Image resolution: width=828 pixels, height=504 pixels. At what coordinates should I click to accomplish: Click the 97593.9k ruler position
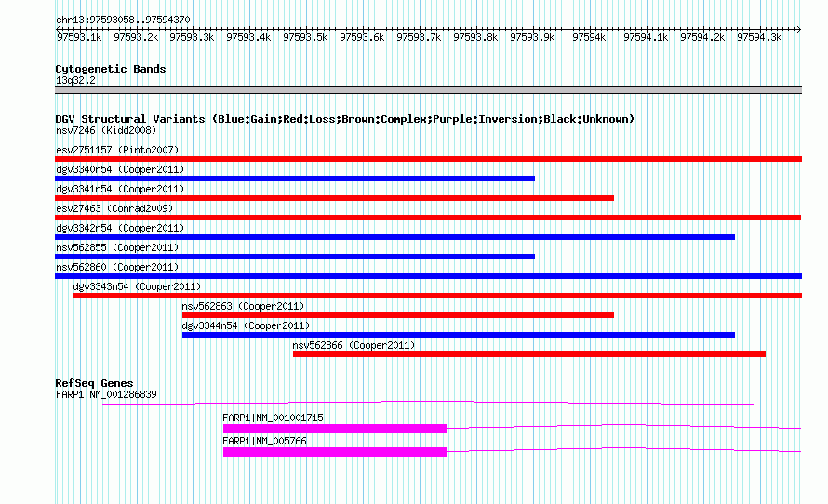click(532, 37)
